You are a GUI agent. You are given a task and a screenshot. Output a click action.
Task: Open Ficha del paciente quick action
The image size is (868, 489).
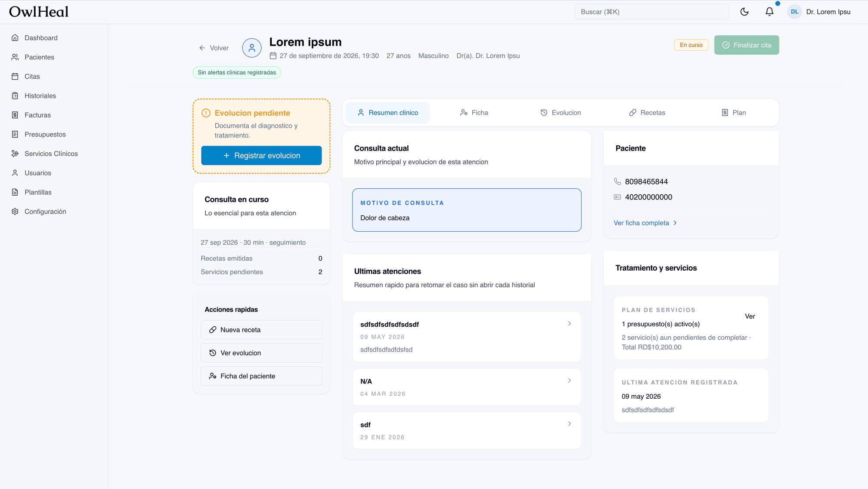pyautogui.click(x=261, y=376)
